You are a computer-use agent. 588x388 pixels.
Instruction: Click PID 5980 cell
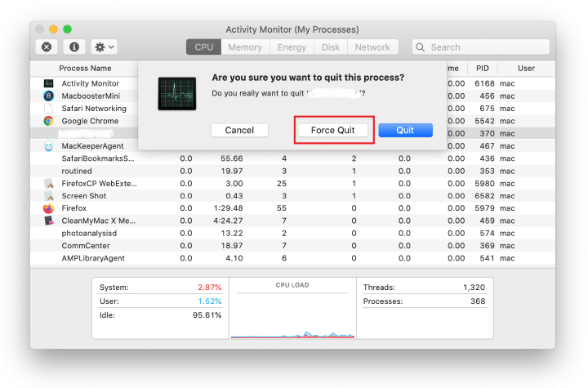[x=484, y=184]
